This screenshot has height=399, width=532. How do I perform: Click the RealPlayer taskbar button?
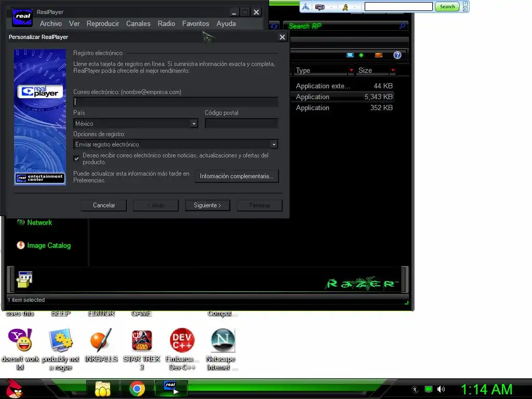(x=171, y=388)
